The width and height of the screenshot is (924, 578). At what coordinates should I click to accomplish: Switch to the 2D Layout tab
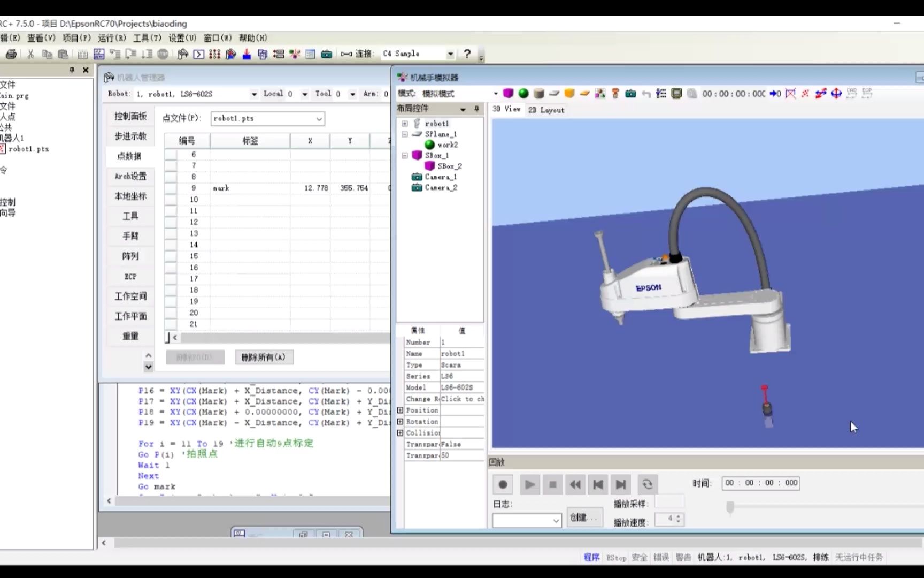pyautogui.click(x=546, y=110)
